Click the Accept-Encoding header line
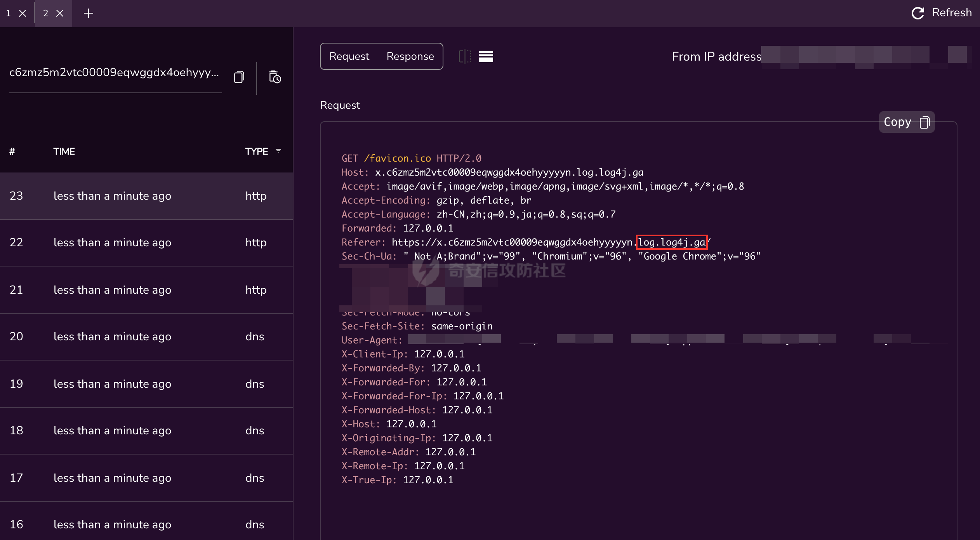The height and width of the screenshot is (540, 980). 436,200
